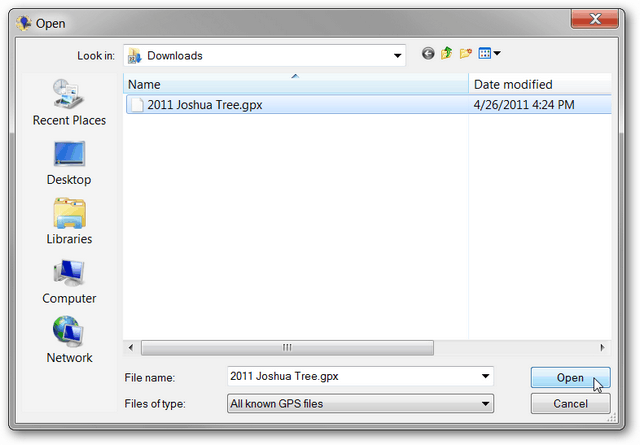Browse Network location
Screen dimensions: 640x445
(x=69, y=340)
